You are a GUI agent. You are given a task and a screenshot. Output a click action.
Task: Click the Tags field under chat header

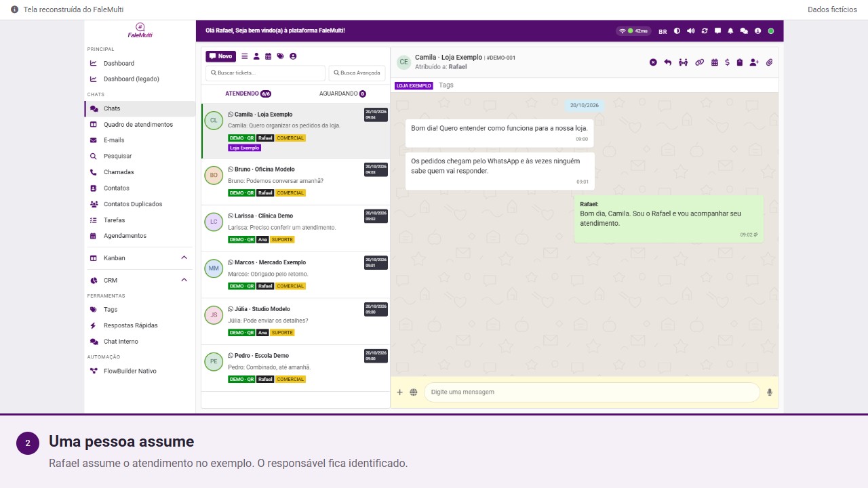click(446, 85)
